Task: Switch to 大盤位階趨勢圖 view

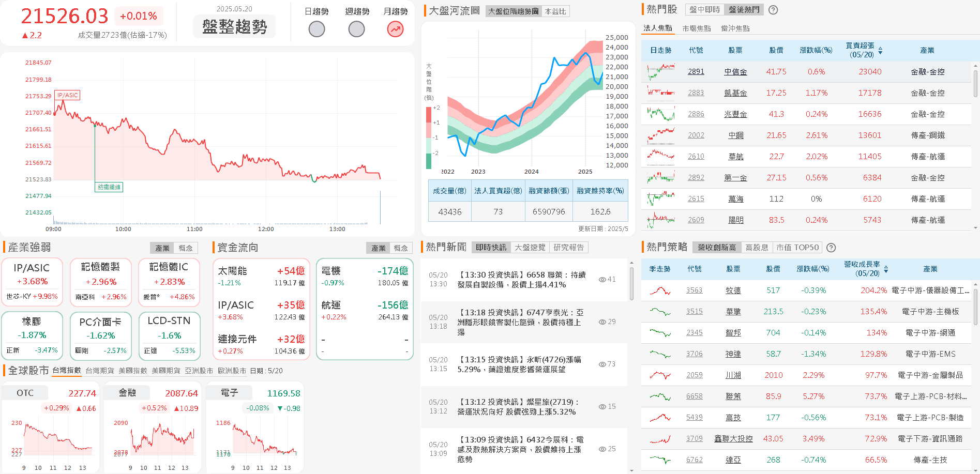Action: (513, 11)
